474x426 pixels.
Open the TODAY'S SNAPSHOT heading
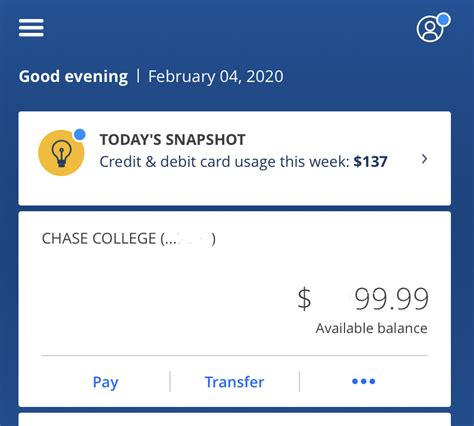pos(173,140)
